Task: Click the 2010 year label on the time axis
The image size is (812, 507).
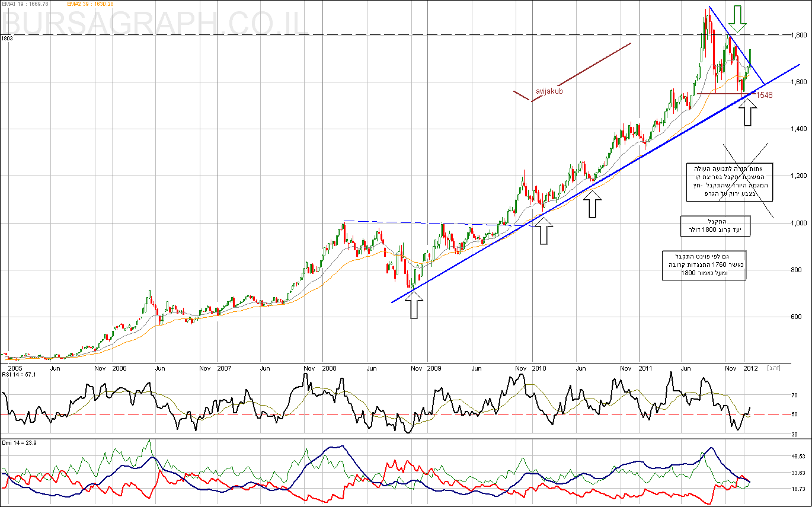Action: pyautogui.click(x=539, y=368)
